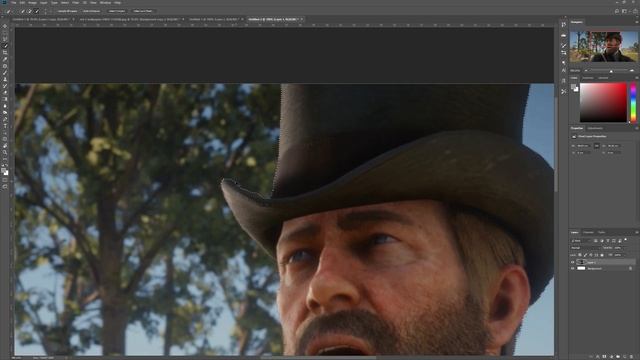Switch to the Adjustments tab
This screenshot has width=640, height=360.
(595, 128)
